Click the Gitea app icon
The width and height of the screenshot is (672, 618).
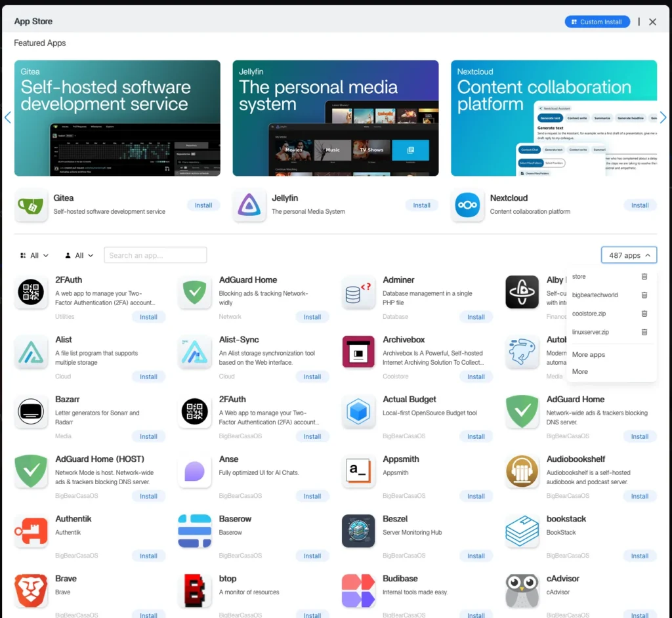tap(31, 205)
